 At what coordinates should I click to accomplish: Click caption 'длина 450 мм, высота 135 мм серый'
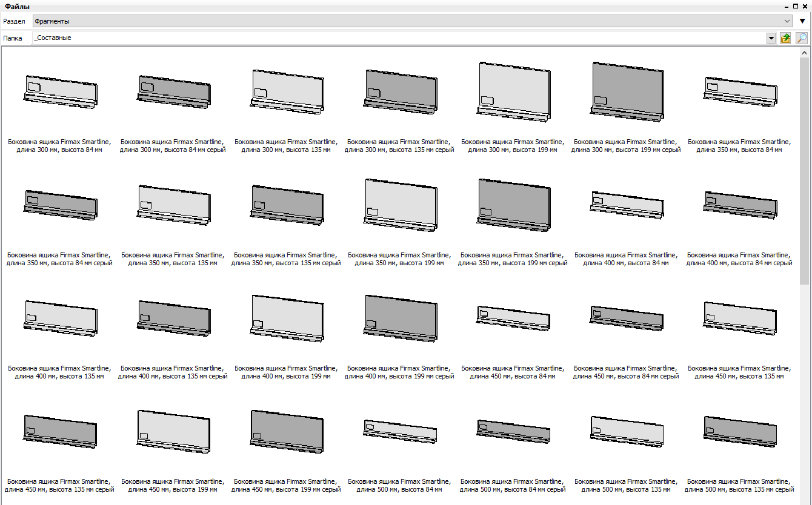pos(59,489)
